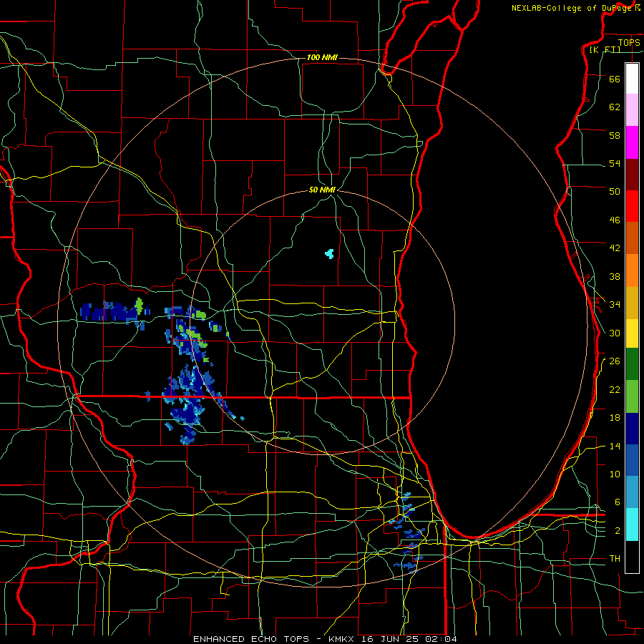Screen dimensions: 644x644
Task: Click the 'TOPS' legend title
Action: tap(629, 42)
